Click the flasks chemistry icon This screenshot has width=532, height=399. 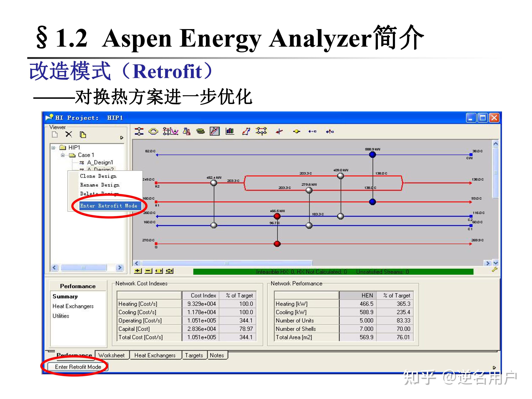[x=187, y=131]
